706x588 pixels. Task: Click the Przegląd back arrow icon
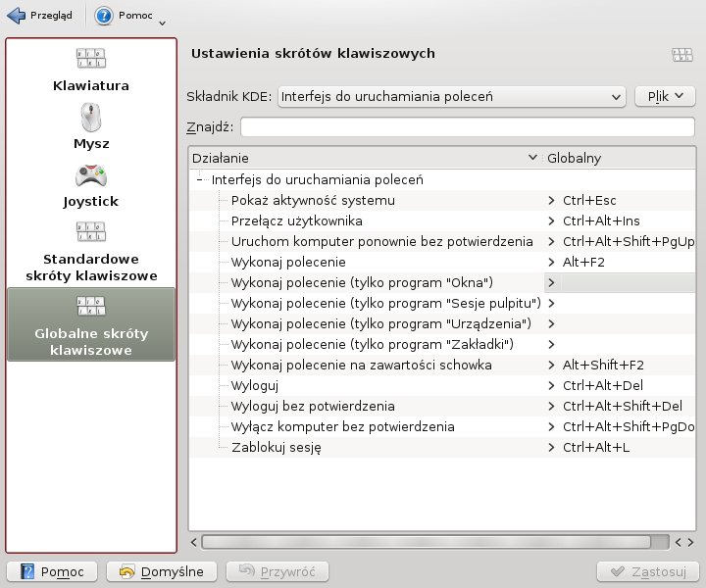(16, 16)
